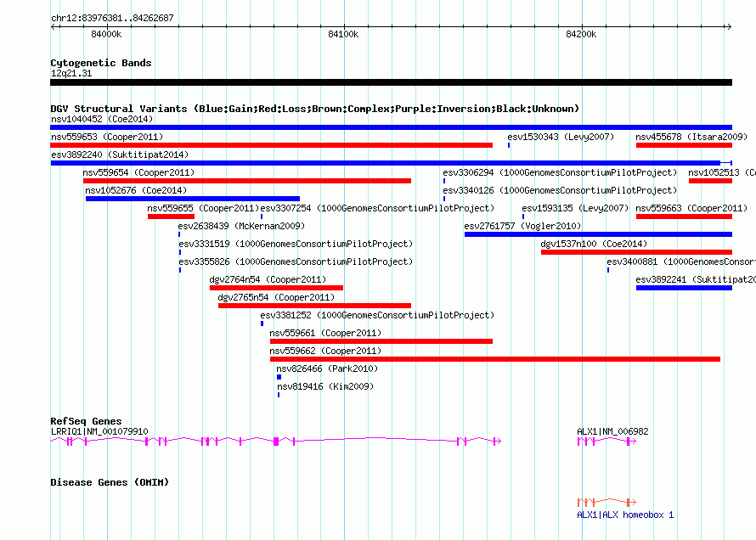Click the 84000k ruler label
The image size is (756, 540).
point(106,34)
